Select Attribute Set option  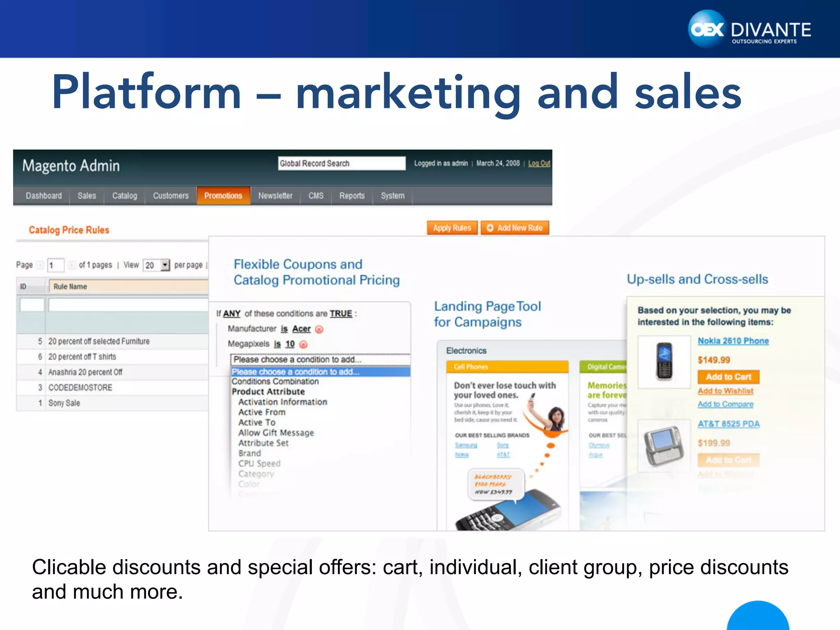tap(263, 443)
